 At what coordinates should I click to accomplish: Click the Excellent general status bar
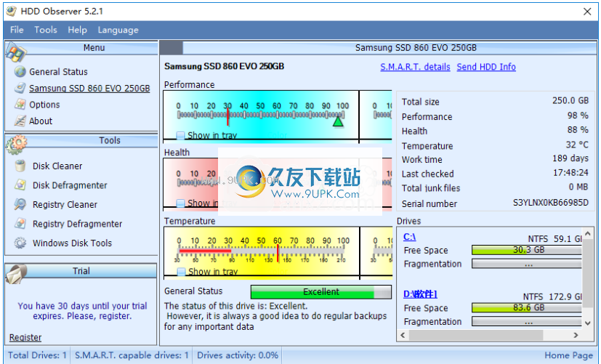pos(320,292)
